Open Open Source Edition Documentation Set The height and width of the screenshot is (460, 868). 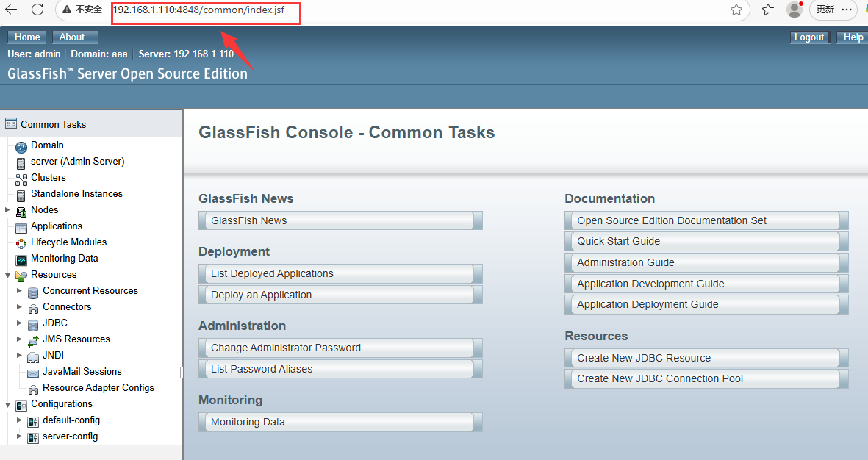click(706, 220)
